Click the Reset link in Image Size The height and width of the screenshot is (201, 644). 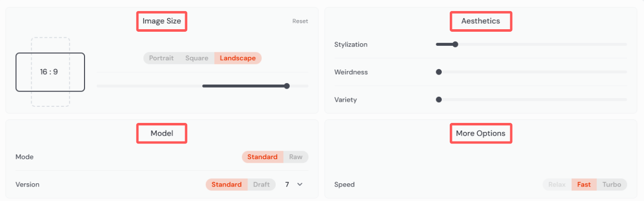click(300, 21)
